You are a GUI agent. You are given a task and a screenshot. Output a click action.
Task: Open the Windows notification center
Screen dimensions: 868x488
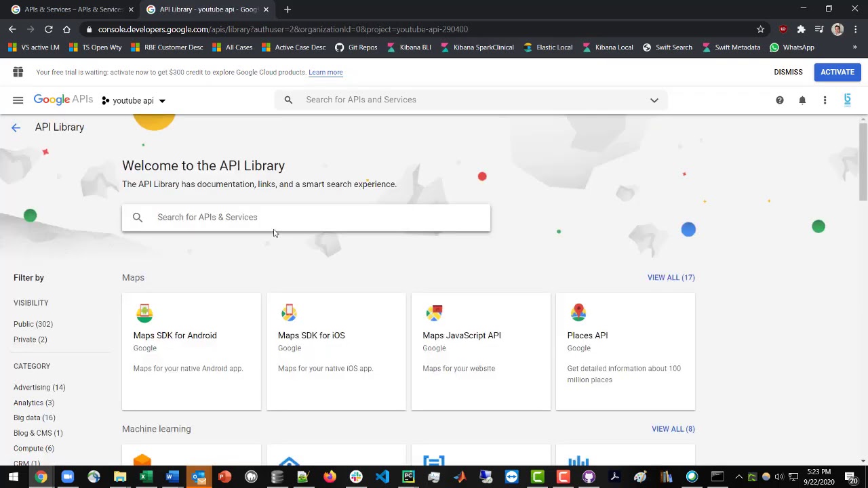pyautogui.click(x=850, y=477)
